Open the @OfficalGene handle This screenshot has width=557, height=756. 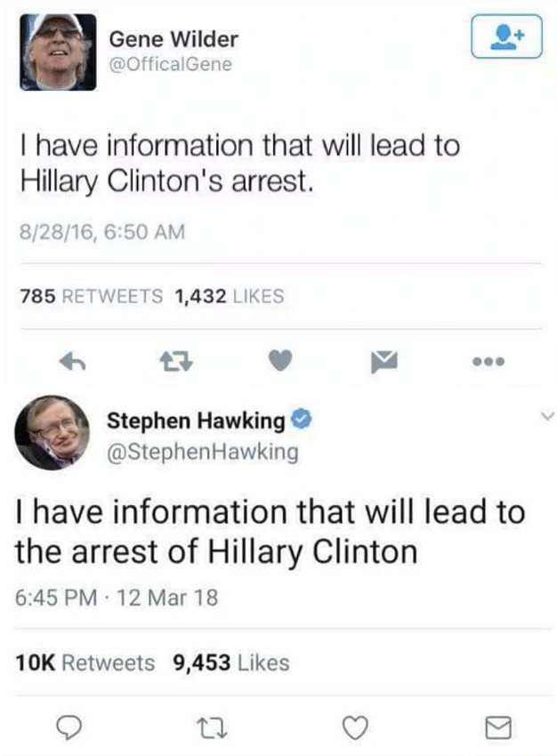point(171,64)
